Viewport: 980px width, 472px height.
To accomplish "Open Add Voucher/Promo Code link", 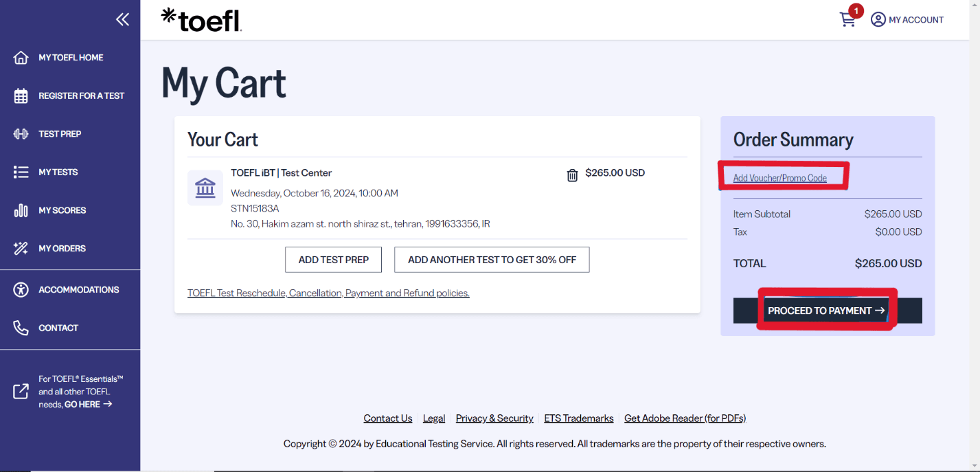I will pos(780,178).
